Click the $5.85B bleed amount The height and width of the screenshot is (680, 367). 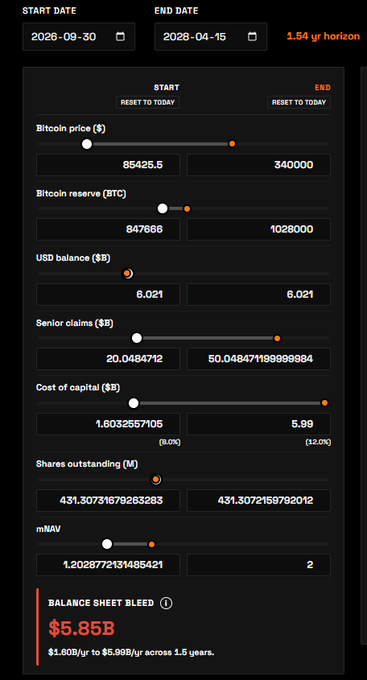pos(82,628)
